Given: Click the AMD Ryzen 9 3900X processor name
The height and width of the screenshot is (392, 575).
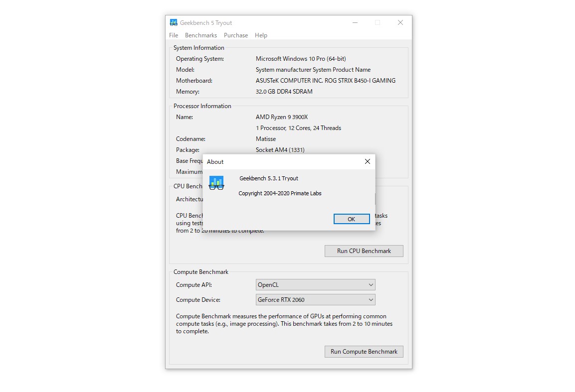Looking at the screenshot, I should (x=282, y=117).
